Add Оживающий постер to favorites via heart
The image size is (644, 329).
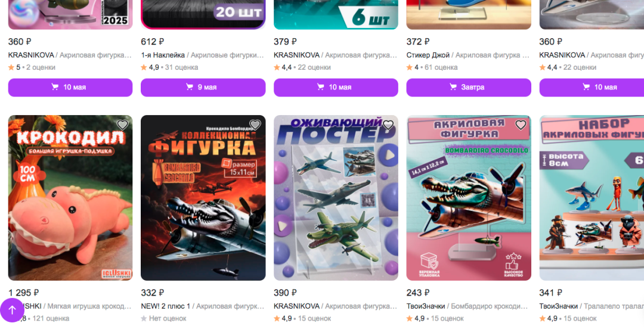388,125
